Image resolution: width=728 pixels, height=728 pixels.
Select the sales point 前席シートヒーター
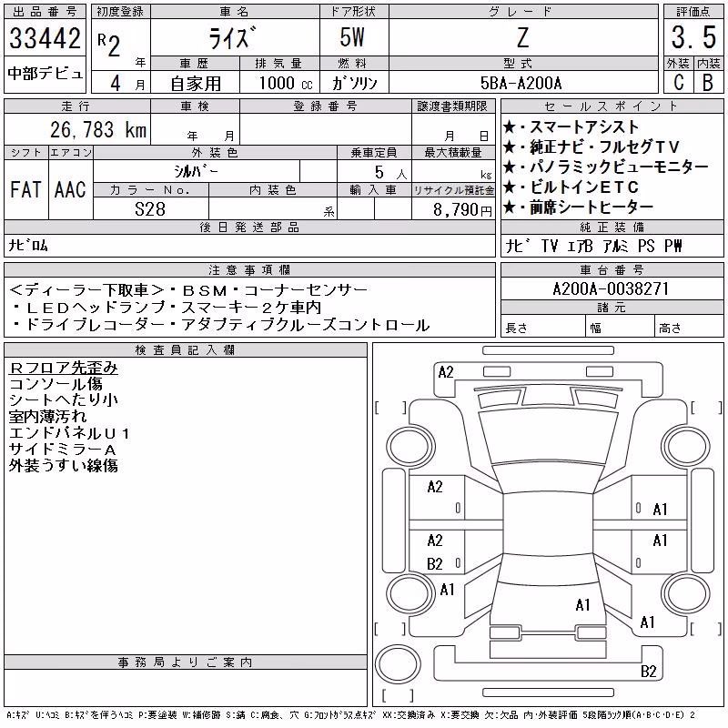pos(591,207)
